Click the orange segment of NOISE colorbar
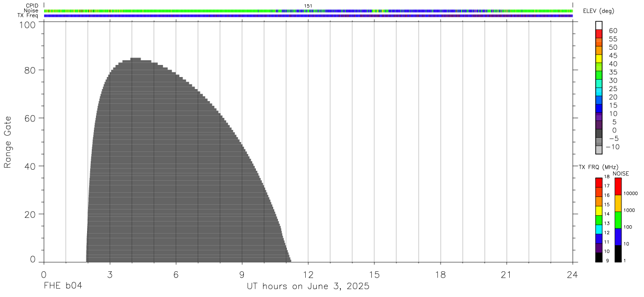The width and height of the screenshot is (644, 297). coord(618,203)
